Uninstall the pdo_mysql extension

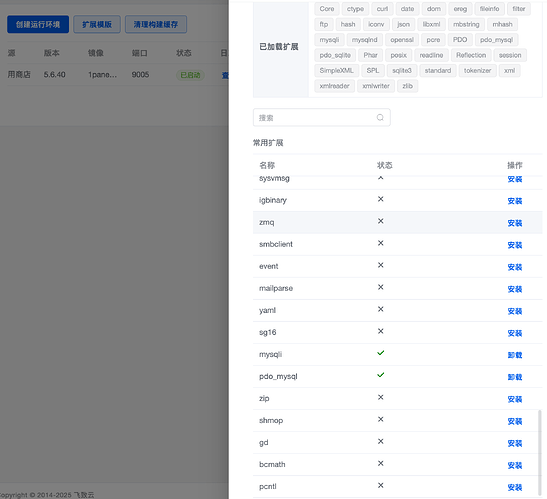click(x=515, y=377)
